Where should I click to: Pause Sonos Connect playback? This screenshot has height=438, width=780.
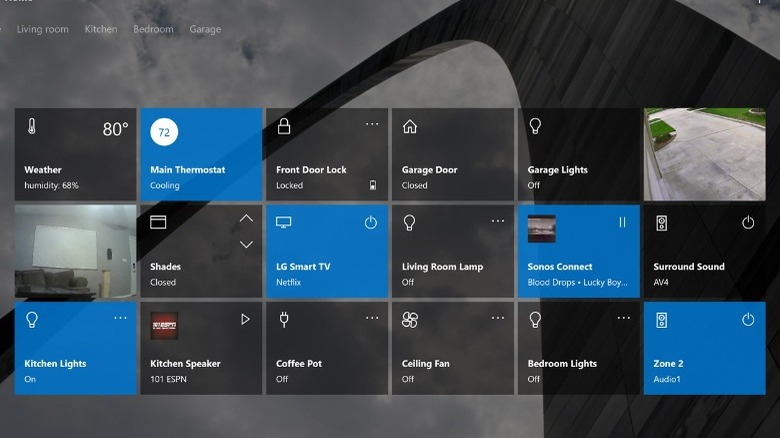pos(622,222)
